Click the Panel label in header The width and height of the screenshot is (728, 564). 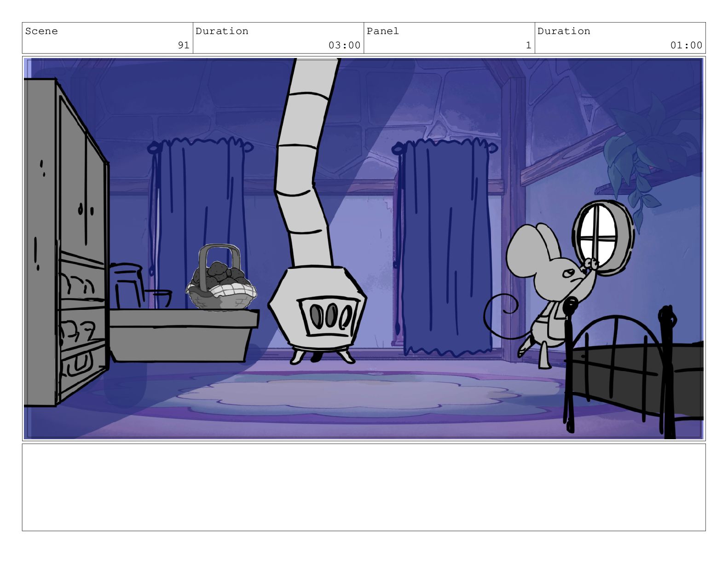[382, 31]
